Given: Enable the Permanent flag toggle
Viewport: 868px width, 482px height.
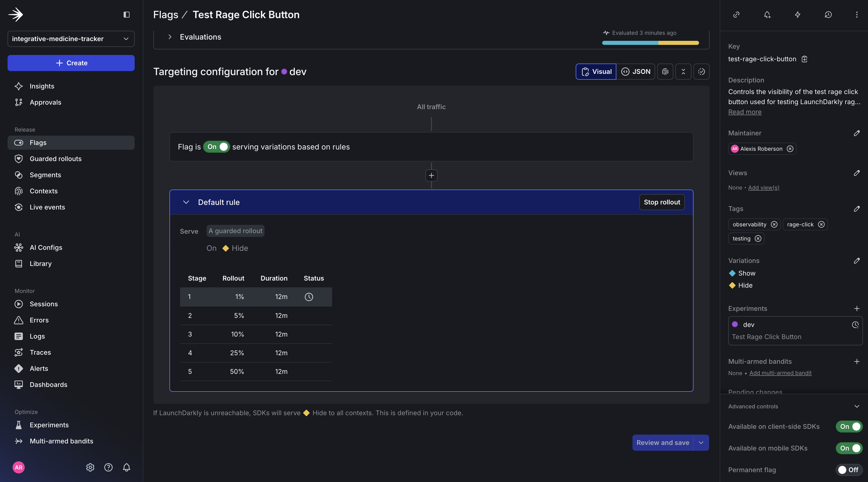Looking at the screenshot, I should (849, 470).
